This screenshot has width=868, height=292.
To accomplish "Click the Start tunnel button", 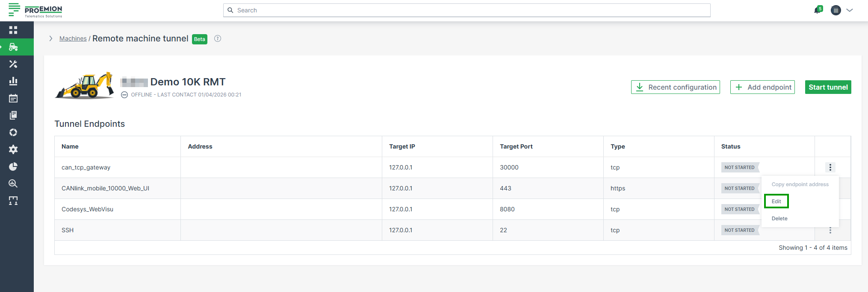I will (828, 87).
